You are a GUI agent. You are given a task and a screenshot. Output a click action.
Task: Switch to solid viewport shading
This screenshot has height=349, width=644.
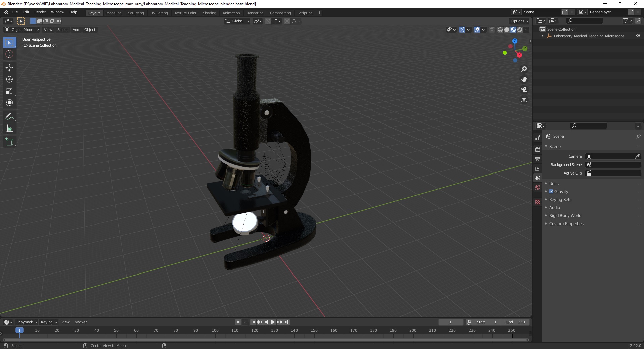pos(507,30)
